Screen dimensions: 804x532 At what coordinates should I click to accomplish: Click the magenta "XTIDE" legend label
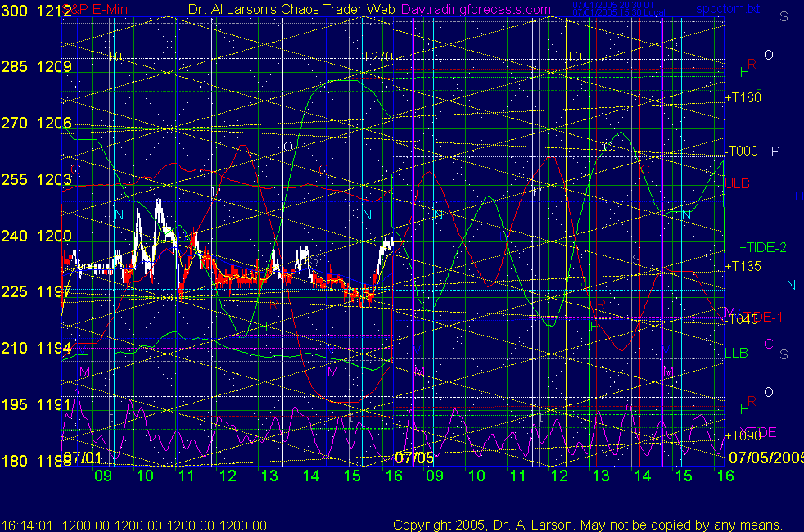(x=758, y=433)
